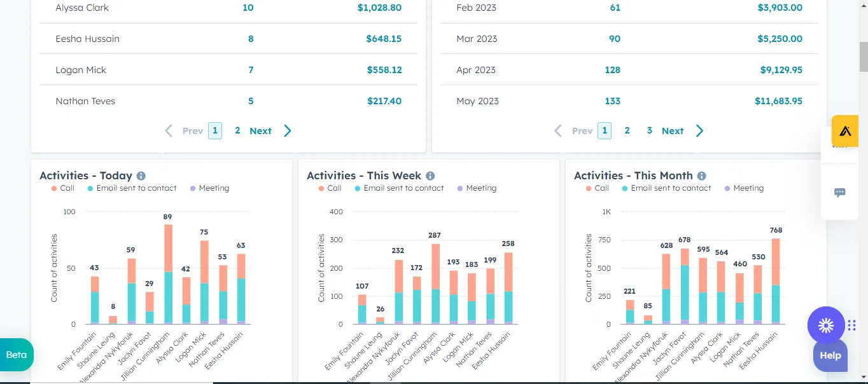Click next arrow chevron in left table pagination

coord(288,131)
